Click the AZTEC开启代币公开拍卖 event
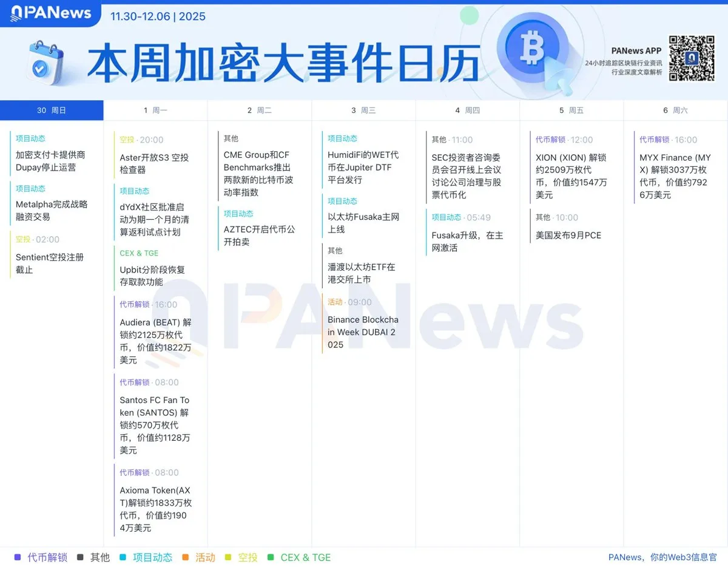This screenshot has height=567, width=728. coord(259,236)
